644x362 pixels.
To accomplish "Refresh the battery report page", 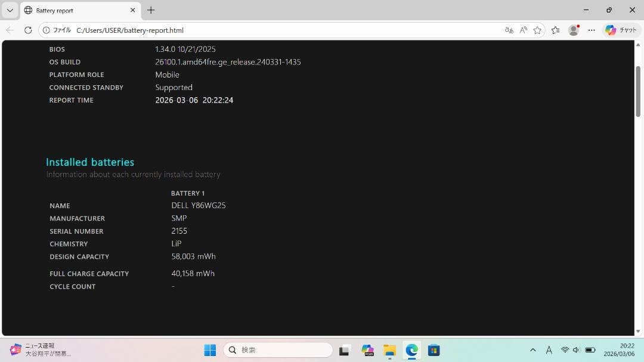I will tap(27, 30).
